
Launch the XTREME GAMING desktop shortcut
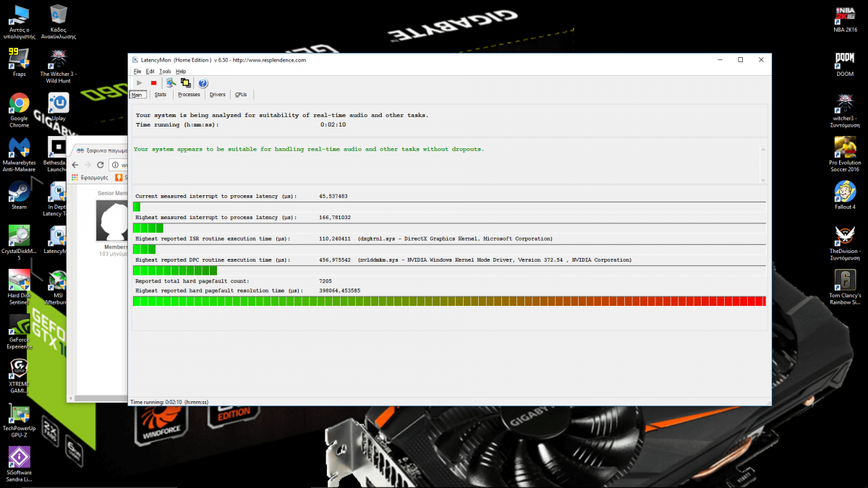click(20, 377)
